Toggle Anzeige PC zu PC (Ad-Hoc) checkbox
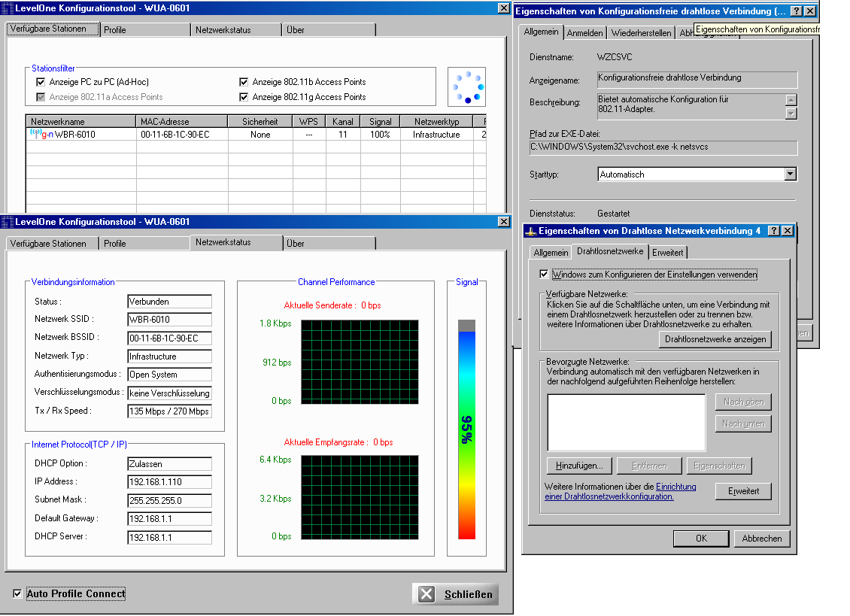Image resolution: width=850 pixels, height=616 pixels. coord(41,82)
